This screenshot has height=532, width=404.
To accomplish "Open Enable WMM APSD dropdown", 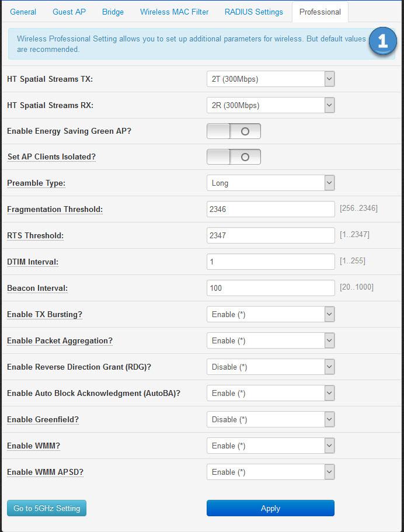I will [x=271, y=472].
